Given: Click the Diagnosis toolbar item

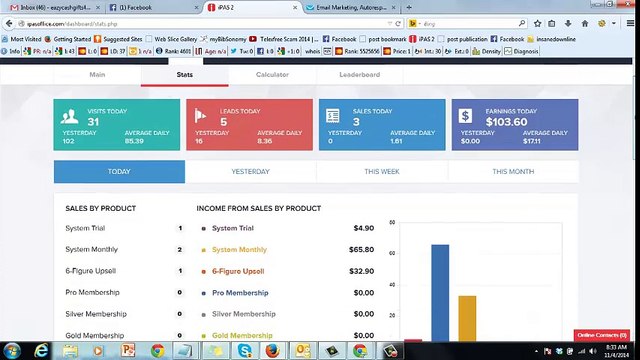Looking at the screenshot, I should pyautogui.click(x=522, y=51).
